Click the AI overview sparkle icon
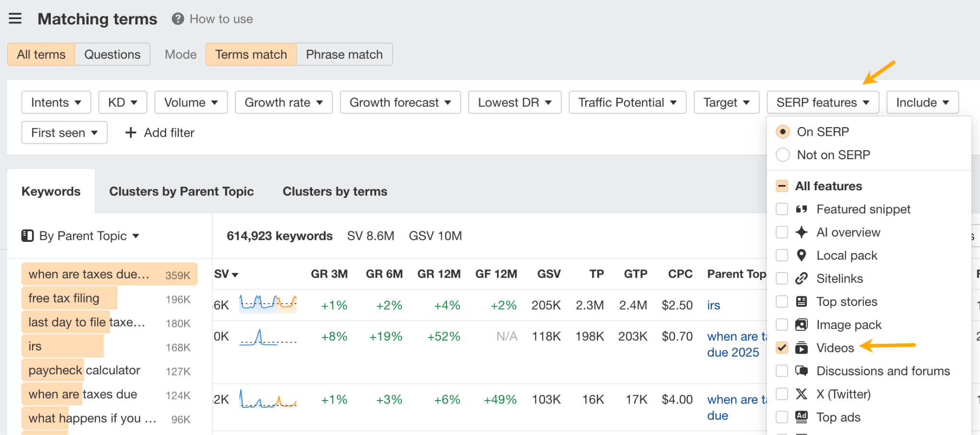Screen dimensions: 980x435 pos(802,232)
